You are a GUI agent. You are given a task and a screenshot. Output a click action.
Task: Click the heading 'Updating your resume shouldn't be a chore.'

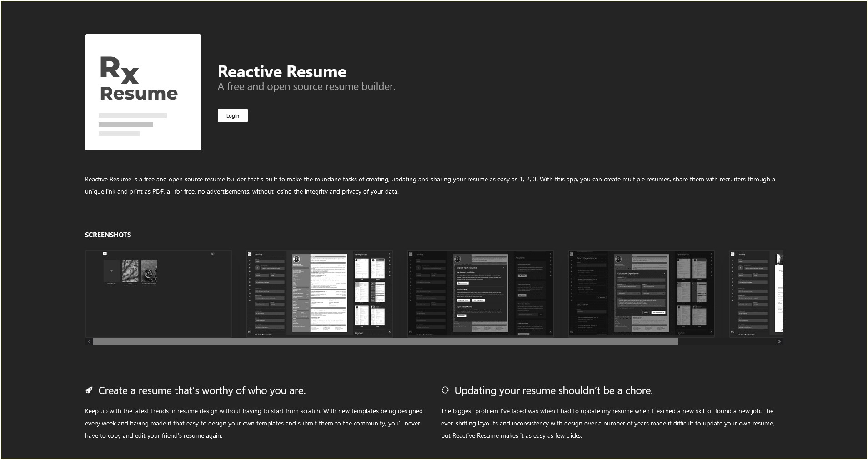pyautogui.click(x=554, y=390)
